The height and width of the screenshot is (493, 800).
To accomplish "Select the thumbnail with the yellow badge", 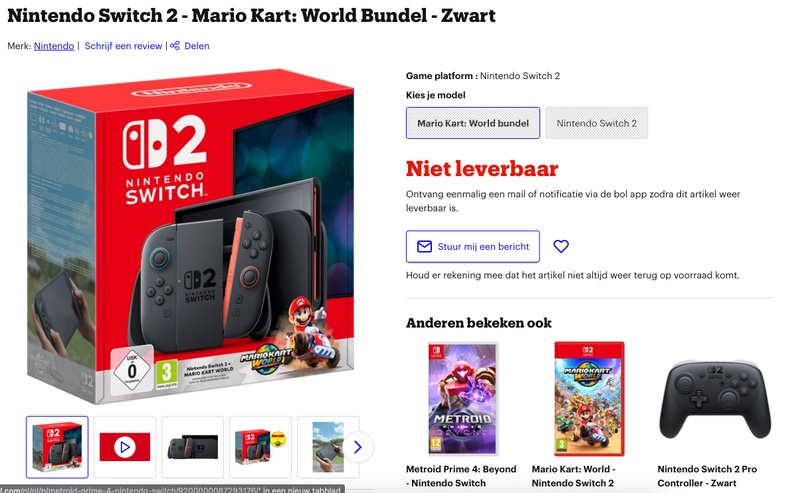I will point(260,447).
